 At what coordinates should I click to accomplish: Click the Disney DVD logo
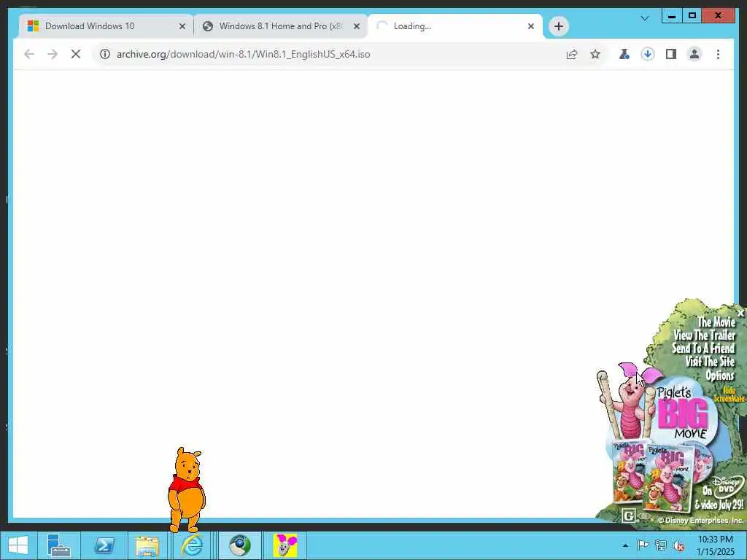727,486
